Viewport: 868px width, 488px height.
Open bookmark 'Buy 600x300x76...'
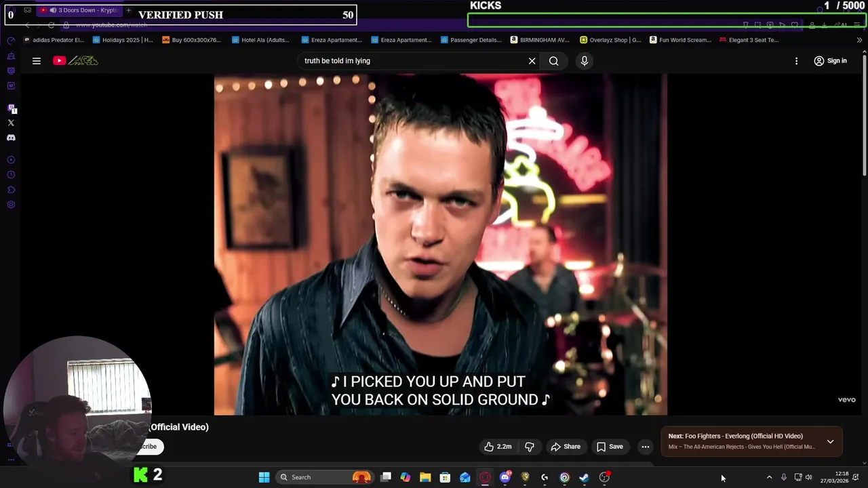pos(192,40)
